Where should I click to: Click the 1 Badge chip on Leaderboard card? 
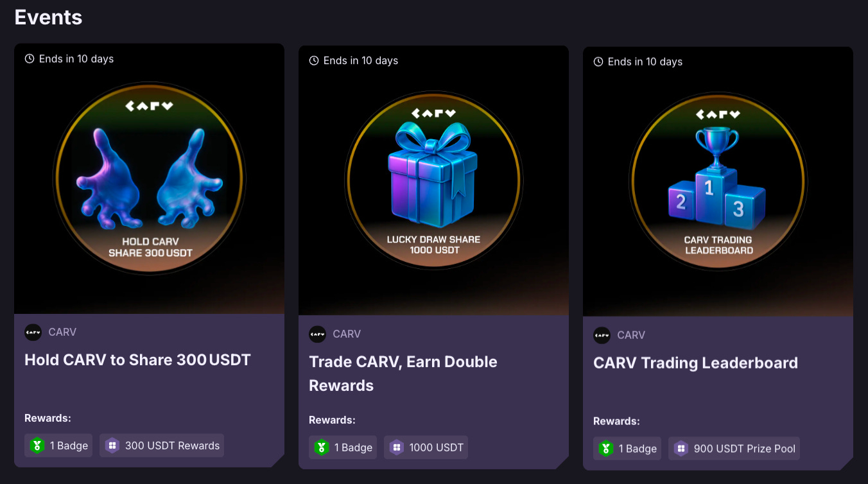click(x=627, y=449)
